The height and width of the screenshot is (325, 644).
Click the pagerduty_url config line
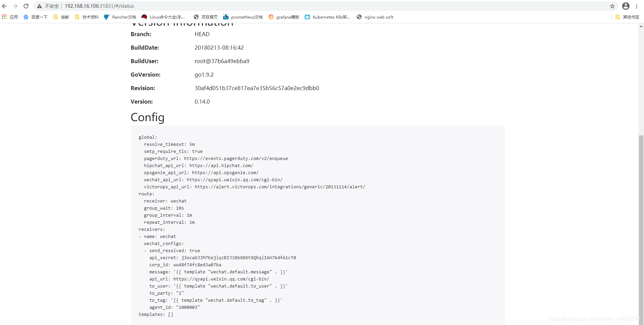[x=216, y=158]
